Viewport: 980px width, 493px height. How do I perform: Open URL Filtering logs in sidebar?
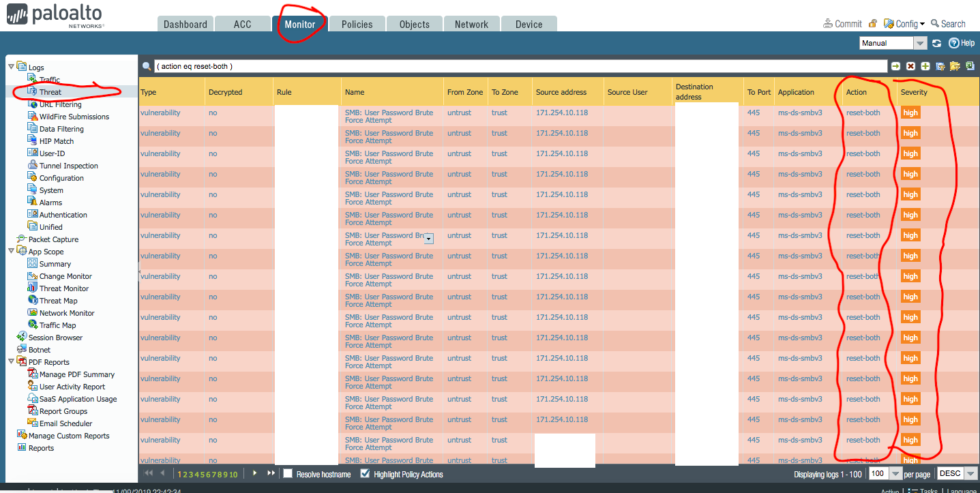click(x=60, y=104)
